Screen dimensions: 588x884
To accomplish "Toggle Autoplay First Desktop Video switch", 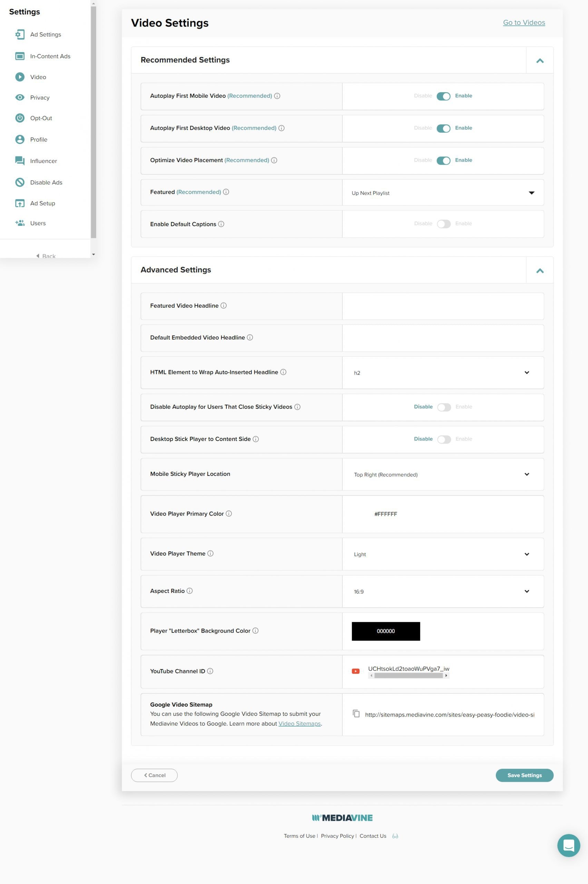I will point(443,129).
